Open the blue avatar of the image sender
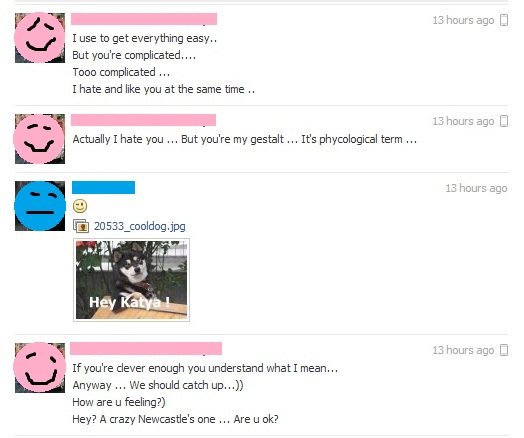Screen dimensions: 524x438 point(40,206)
